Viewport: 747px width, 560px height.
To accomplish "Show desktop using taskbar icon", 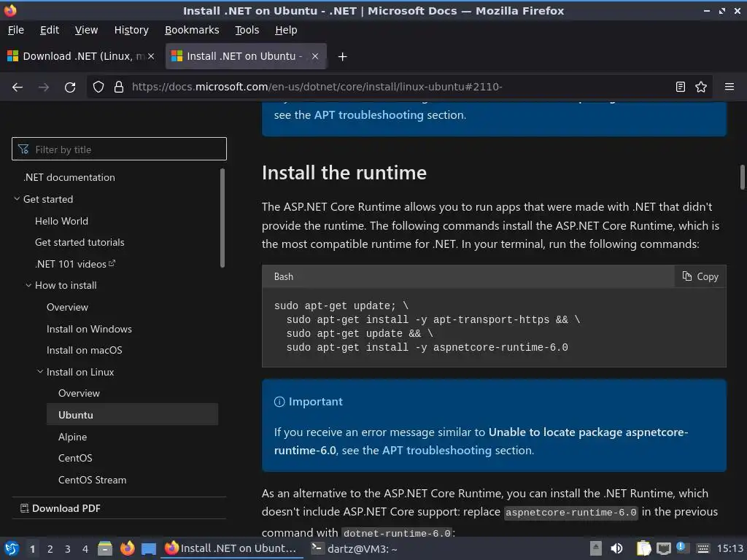I will pyautogui.click(x=149, y=548).
